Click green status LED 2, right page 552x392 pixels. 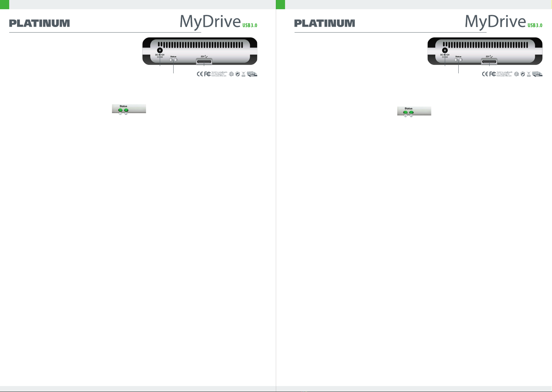411,112
